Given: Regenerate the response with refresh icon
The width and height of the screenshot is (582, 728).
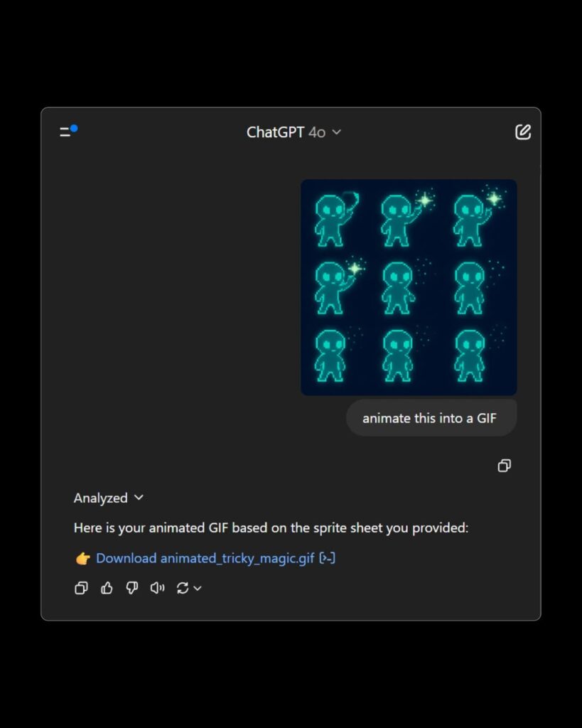Looking at the screenshot, I should tap(183, 588).
